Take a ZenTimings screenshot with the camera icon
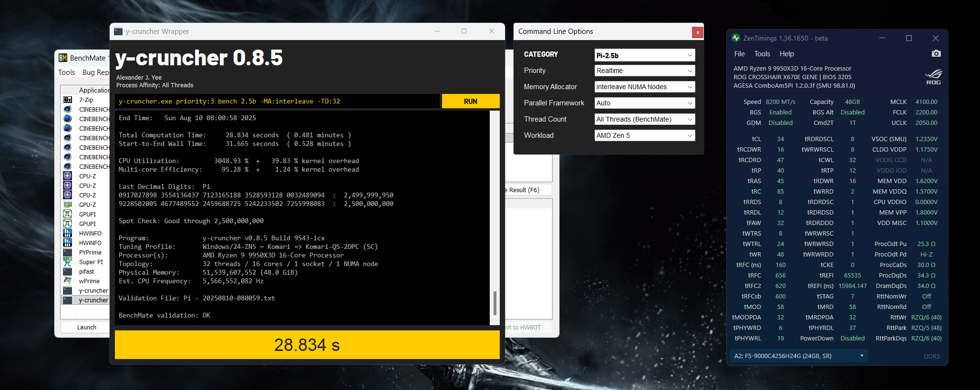The height and width of the screenshot is (390, 980). pos(936,53)
